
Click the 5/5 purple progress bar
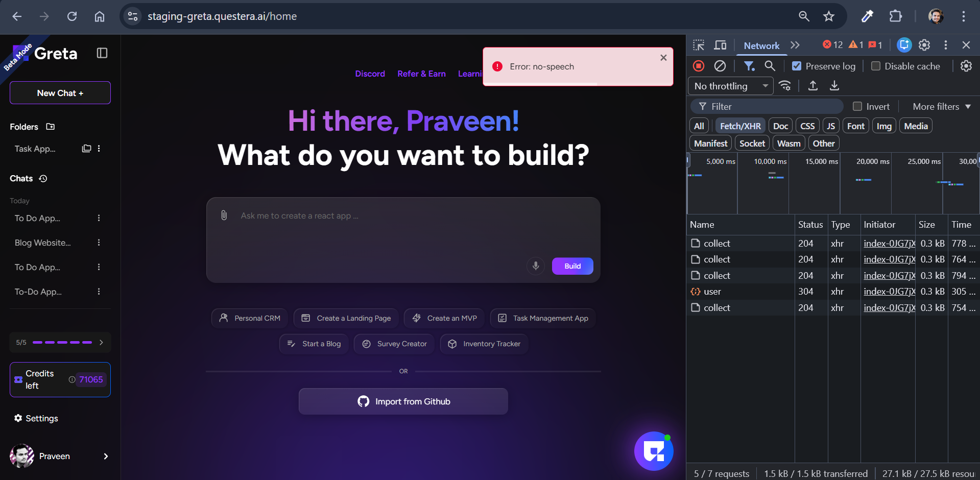[62, 343]
